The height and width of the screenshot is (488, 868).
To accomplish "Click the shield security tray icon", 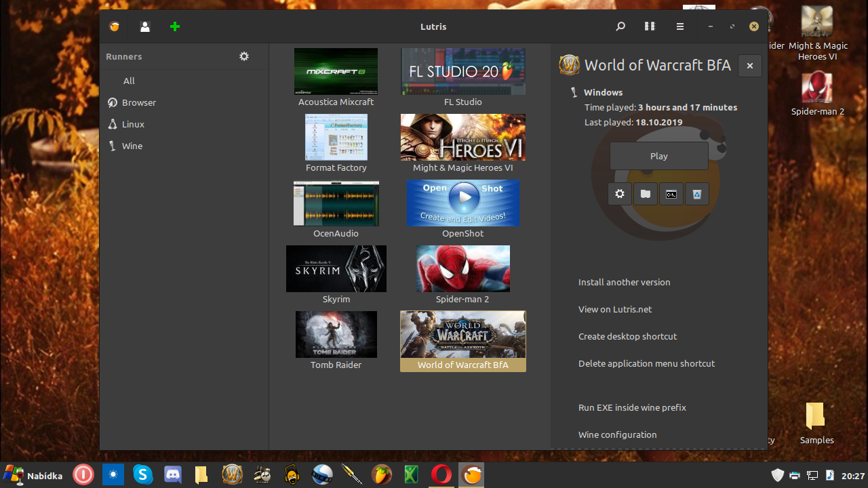I will (x=778, y=476).
